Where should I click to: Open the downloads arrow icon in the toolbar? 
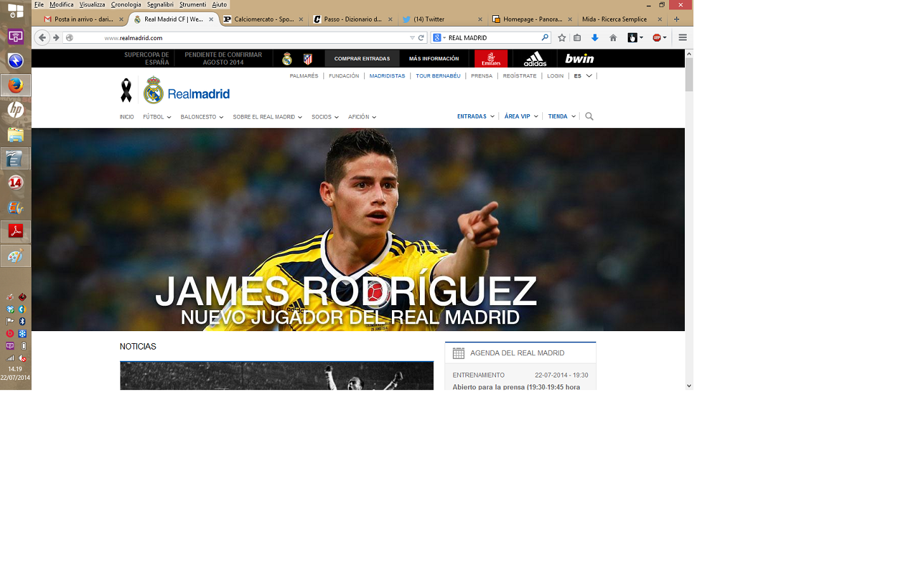click(x=595, y=38)
